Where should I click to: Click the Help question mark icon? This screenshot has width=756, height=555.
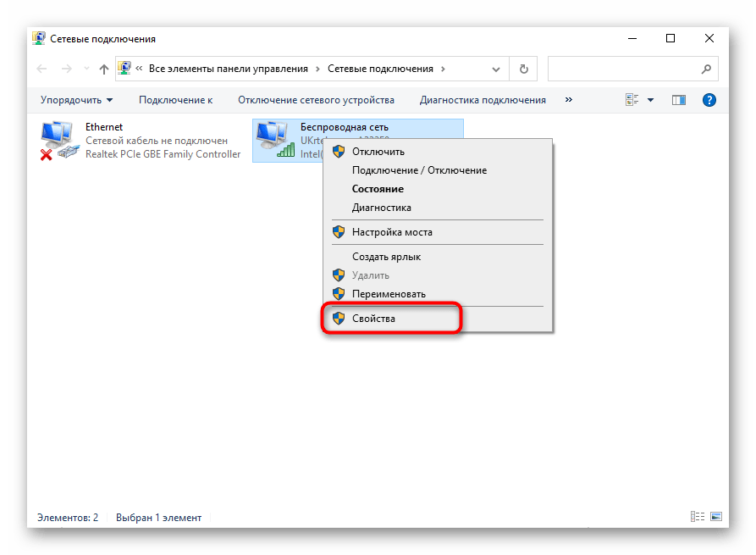709,100
